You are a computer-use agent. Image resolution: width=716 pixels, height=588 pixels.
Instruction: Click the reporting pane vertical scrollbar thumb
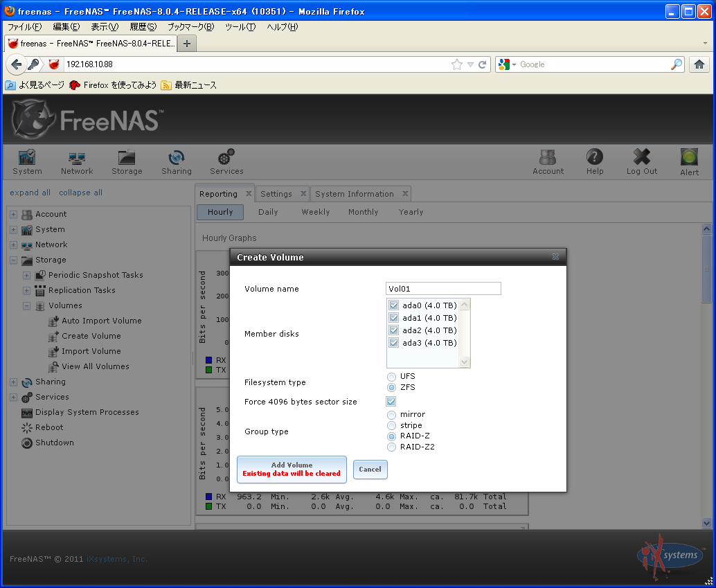(706, 268)
